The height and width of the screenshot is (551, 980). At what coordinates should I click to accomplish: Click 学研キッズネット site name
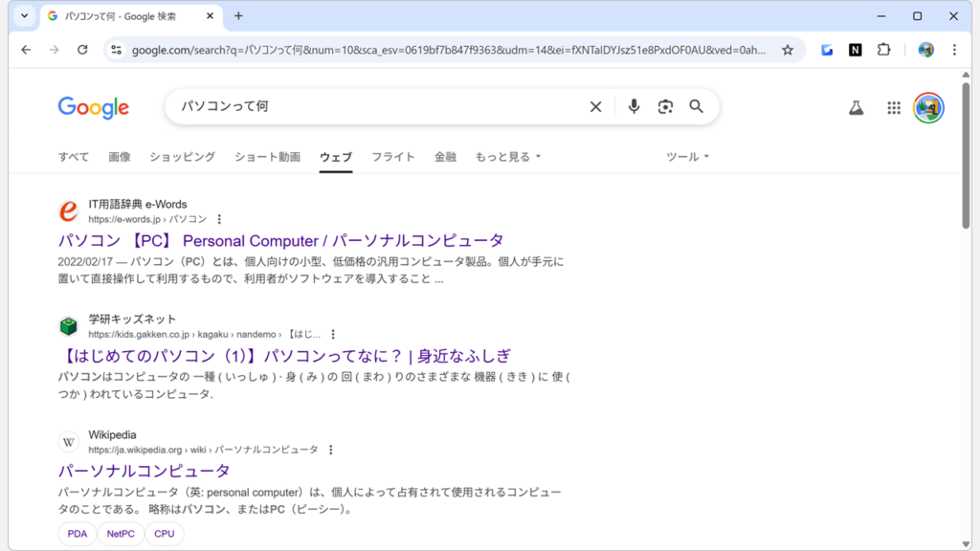pyautogui.click(x=132, y=320)
